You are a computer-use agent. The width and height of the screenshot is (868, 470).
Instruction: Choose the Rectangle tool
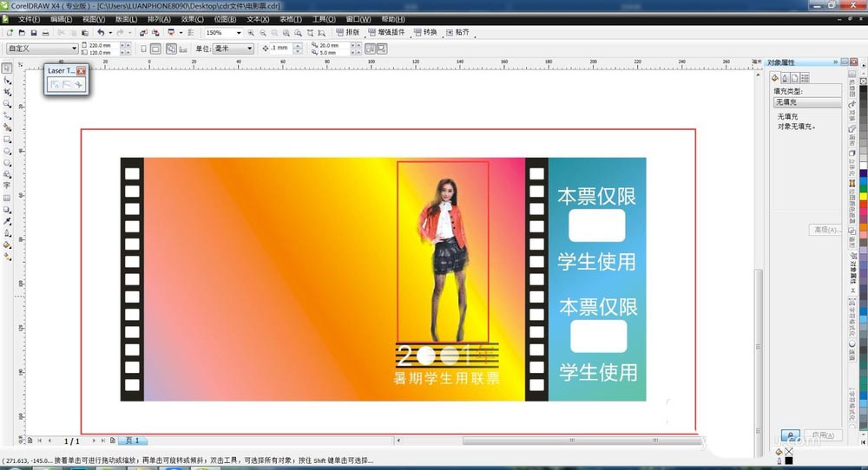(7, 139)
